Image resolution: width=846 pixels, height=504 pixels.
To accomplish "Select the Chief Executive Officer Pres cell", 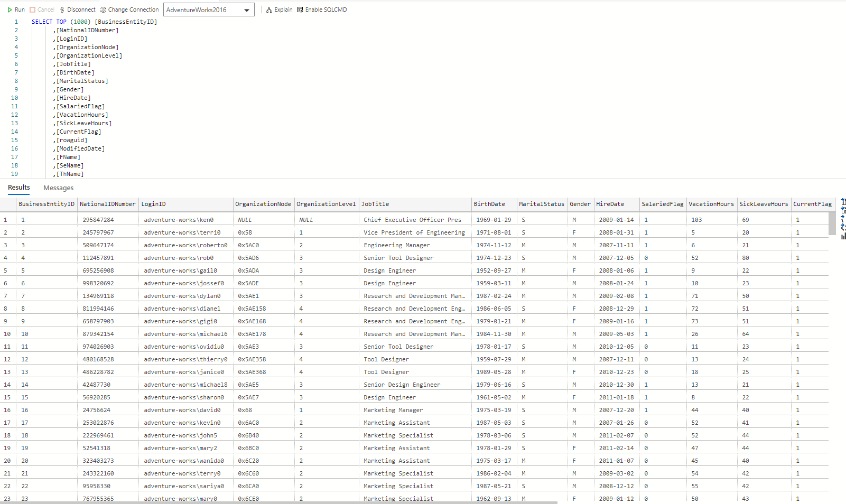I will [x=415, y=220].
